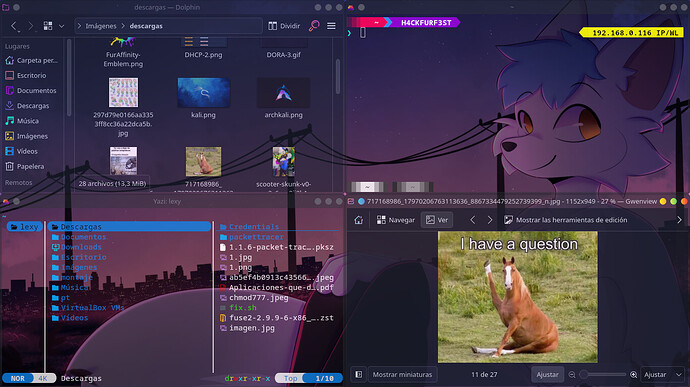Click the terminal prompt input line
Viewport: 690px width, 387px height.
pyautogui.click(x=362, y=33)
